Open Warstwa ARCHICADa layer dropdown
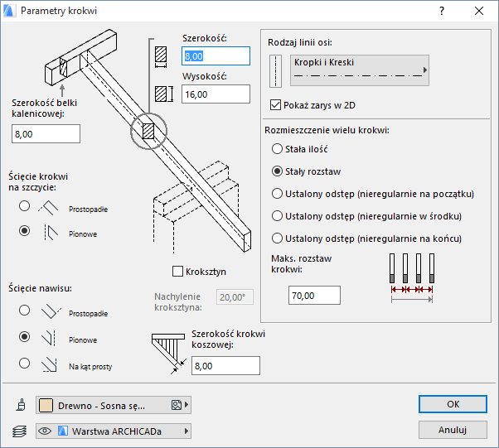The width and height of the screenshot is (499, 448). (114, 431)
